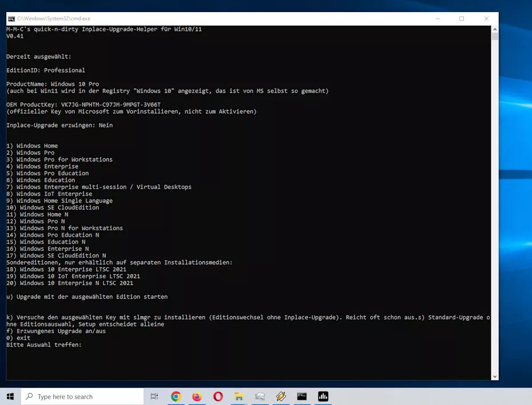This screenshot has height=405, width=532.
Task: Click the 'Bitte Auswahl treffen:' prompt line
Action: coord(43,344)
